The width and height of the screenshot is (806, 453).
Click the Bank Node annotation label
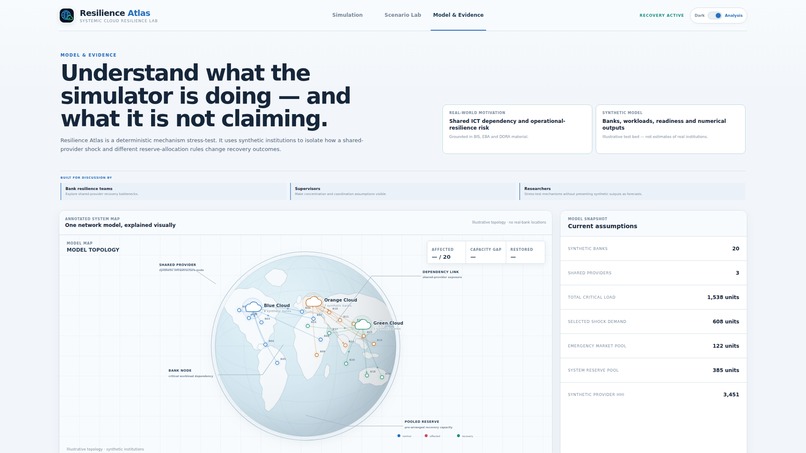pos(180,370)
